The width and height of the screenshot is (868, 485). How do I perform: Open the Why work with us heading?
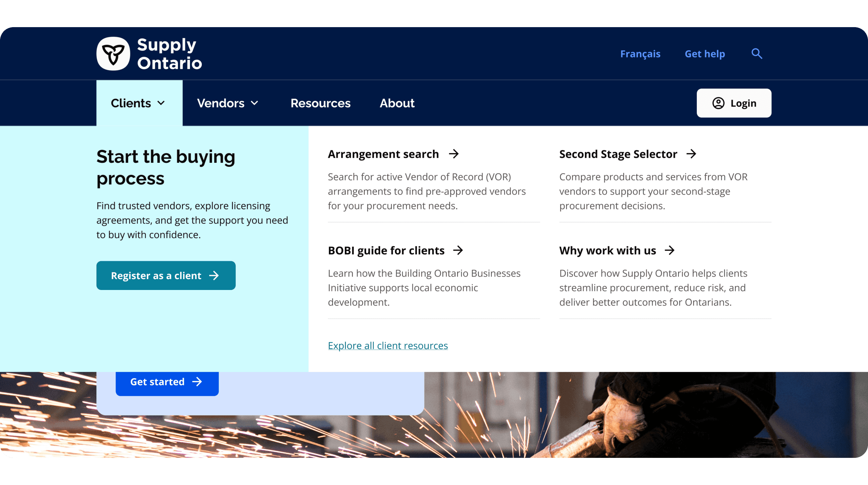click(x=607, y=250)
